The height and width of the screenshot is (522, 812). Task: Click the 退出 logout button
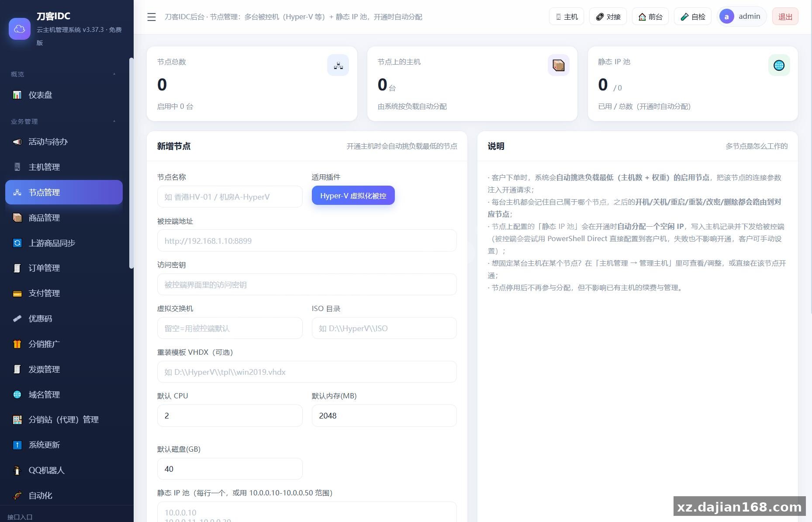pyautogui.click(x=785, y=17)
